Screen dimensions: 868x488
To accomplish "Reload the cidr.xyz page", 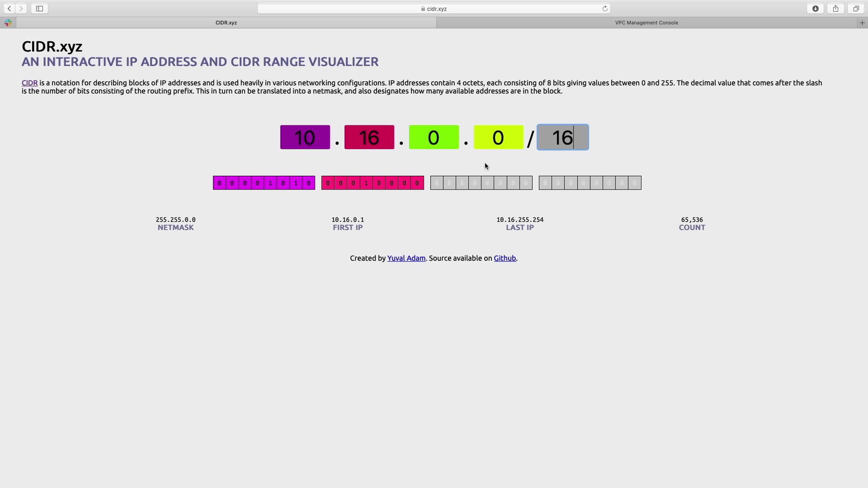I will (x=605, y=8).
